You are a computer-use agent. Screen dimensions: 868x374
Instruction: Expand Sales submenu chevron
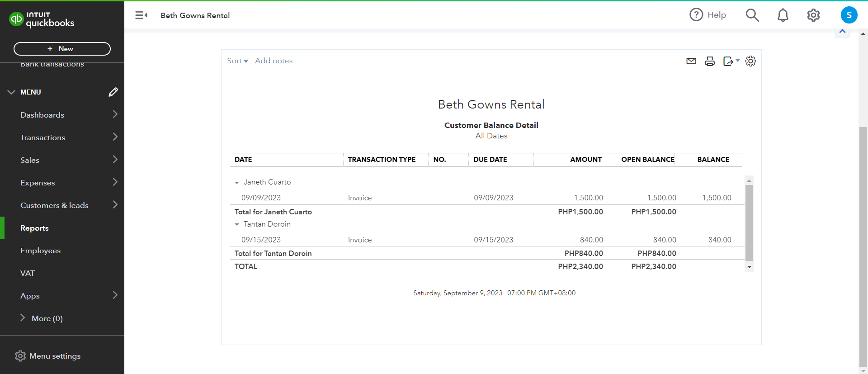coord(115,160)
